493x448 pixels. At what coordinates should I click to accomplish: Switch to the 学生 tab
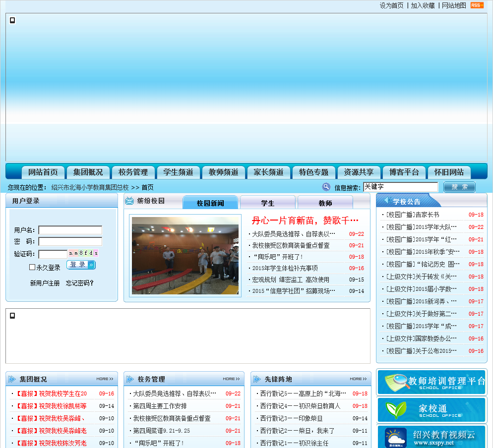[267, 203]
